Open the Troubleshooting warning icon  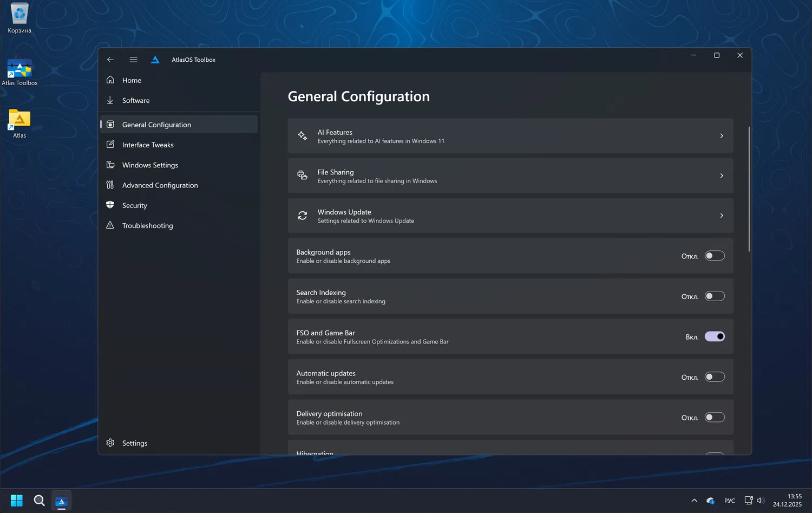point(110,225)
